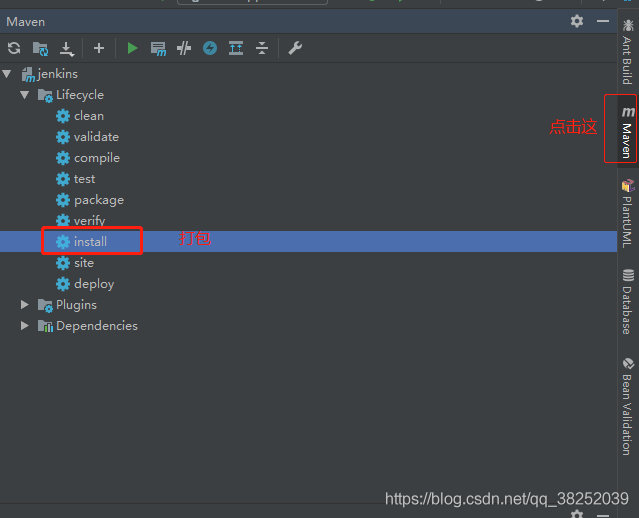This screenshot has width=639, height=518.
Task: Click the site goal gear icon
Action: click(x=63, y=263)
